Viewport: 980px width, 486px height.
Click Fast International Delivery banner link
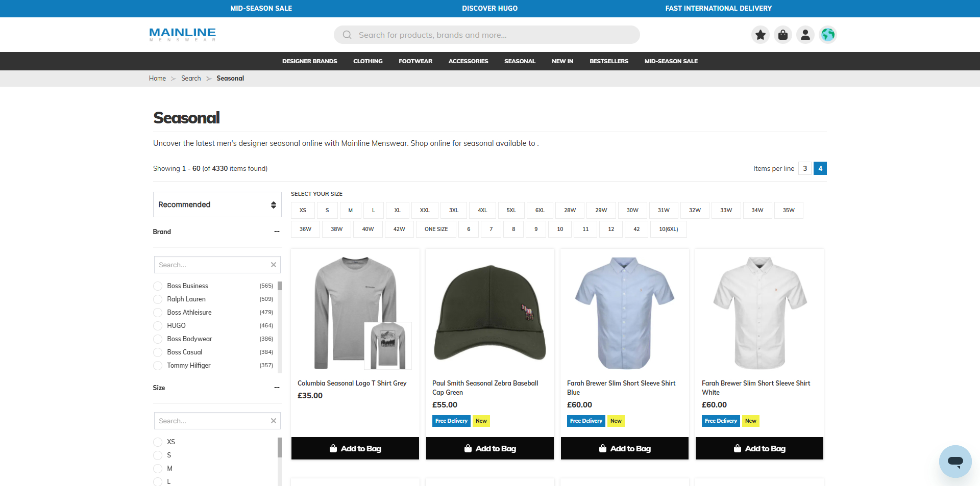719,8
